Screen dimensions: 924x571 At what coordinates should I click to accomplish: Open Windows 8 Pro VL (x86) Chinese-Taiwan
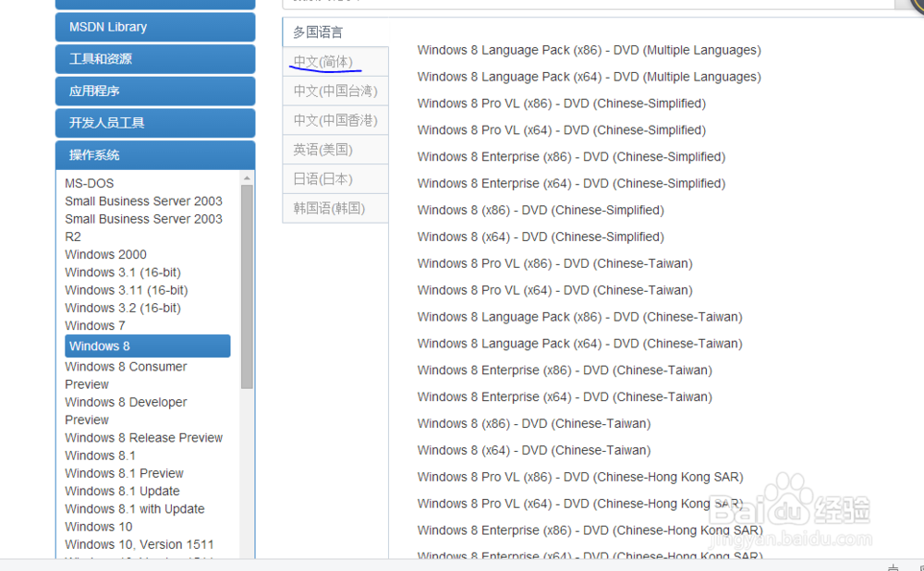[554, 263]
